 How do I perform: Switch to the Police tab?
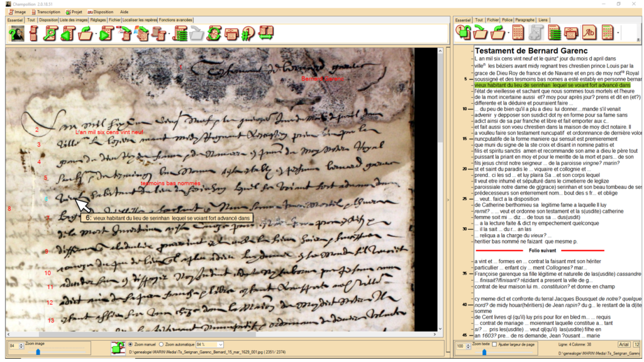508,20
